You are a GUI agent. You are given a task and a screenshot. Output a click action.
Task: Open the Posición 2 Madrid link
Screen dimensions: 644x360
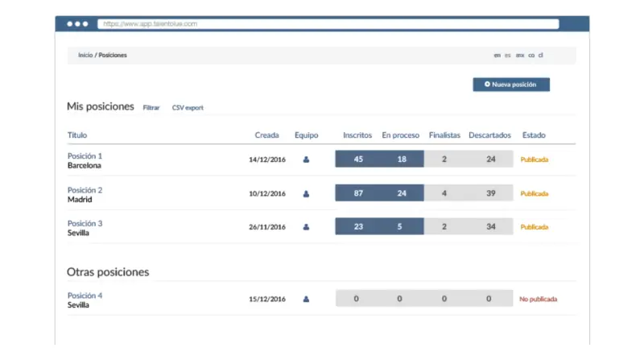[x=85, y=190]
